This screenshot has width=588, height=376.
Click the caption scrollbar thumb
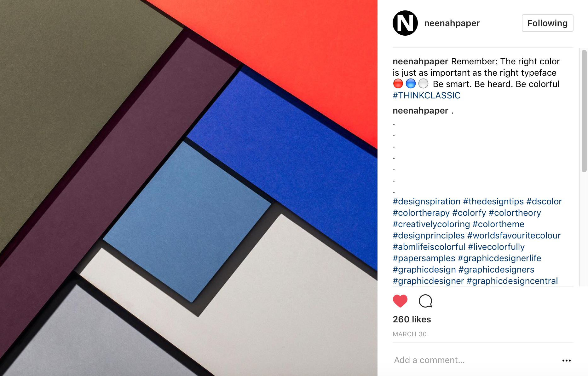point(584,111)
